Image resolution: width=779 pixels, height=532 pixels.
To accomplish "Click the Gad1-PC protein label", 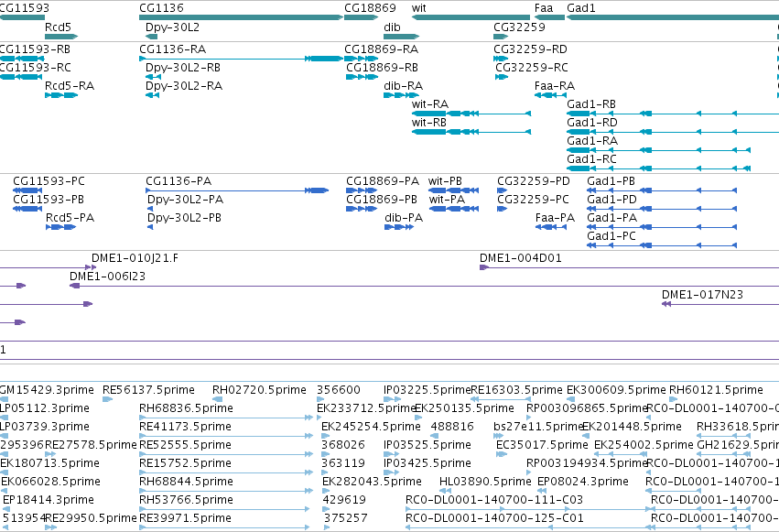I will [611, 236].
